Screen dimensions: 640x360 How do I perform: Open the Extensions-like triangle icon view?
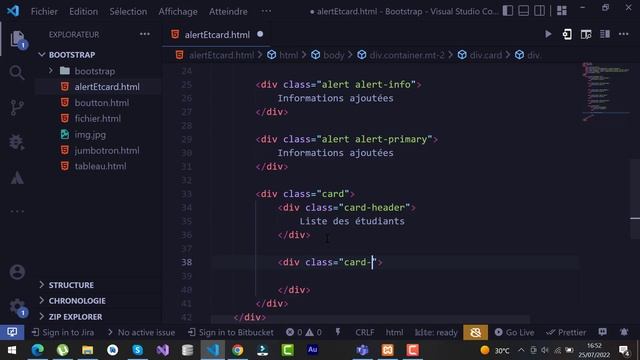click(x=17, y=178)
